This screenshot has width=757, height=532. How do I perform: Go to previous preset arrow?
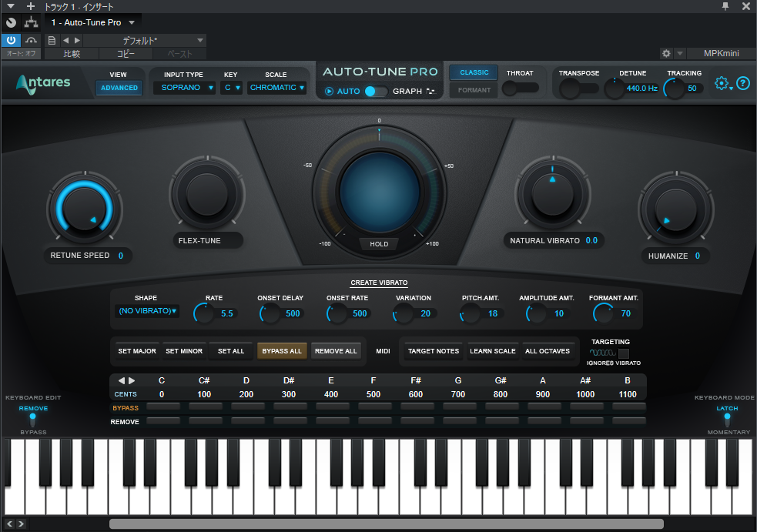click(65, 40)
